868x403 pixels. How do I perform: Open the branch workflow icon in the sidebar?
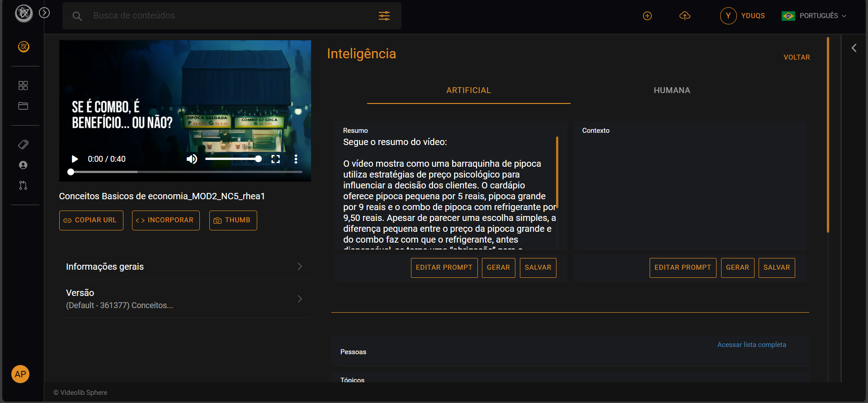(23, 185)
